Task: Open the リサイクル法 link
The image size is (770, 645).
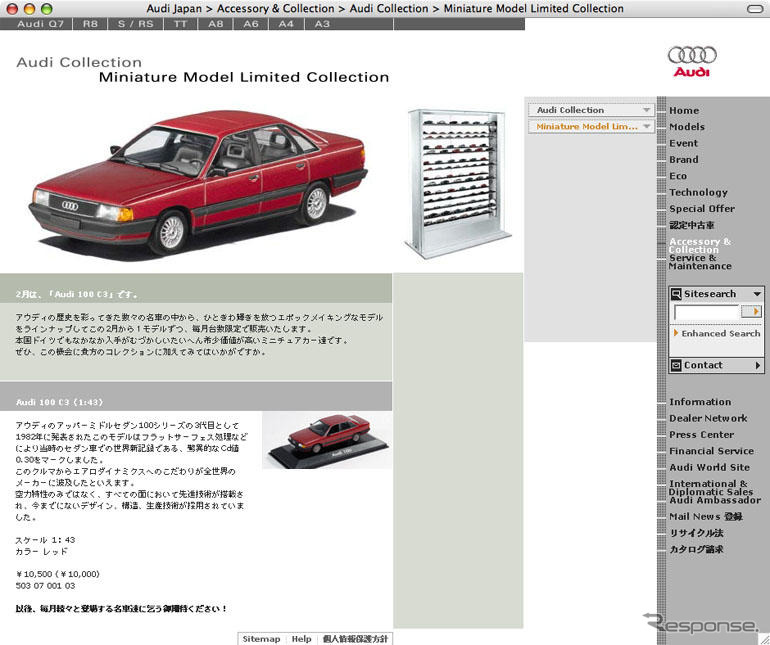Action: click(x=696, y=533)
